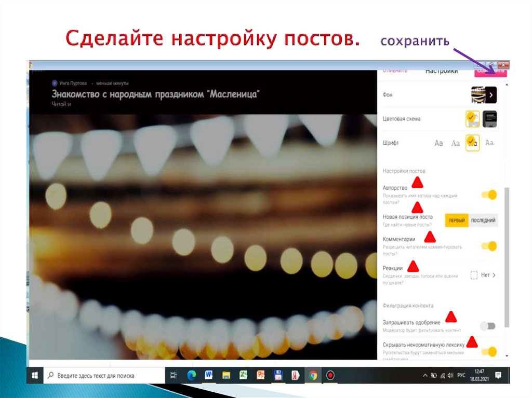
Task: Set new post position to ПЕРВЫЙ
Action: point(457,221)
